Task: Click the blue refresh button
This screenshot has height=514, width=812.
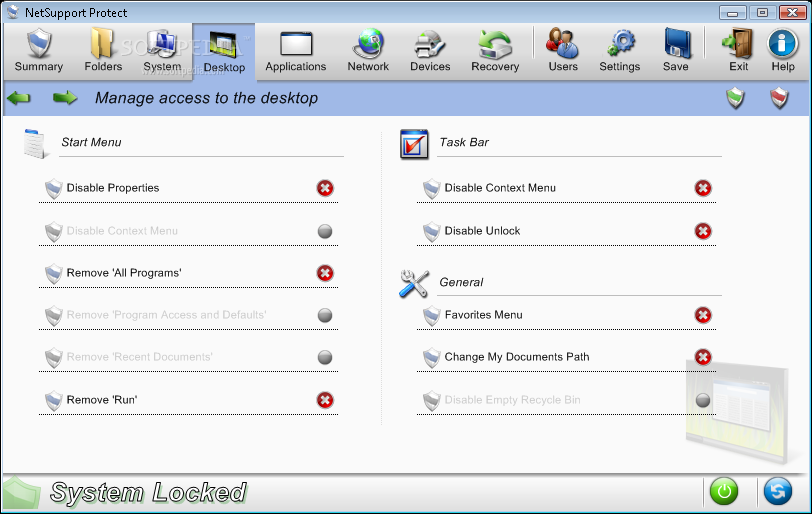Action: [x=777, y=491]
